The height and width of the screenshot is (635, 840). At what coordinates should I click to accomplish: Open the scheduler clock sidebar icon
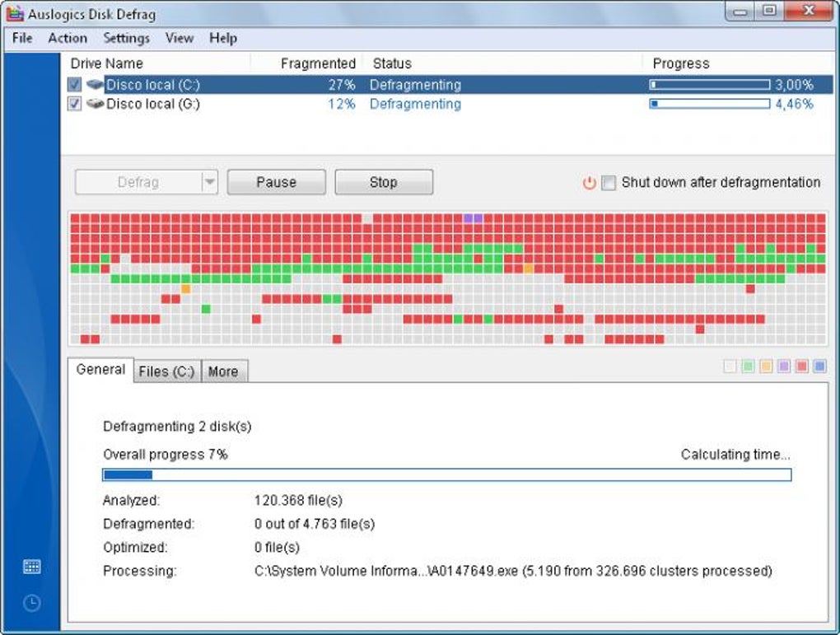point(31,603)
